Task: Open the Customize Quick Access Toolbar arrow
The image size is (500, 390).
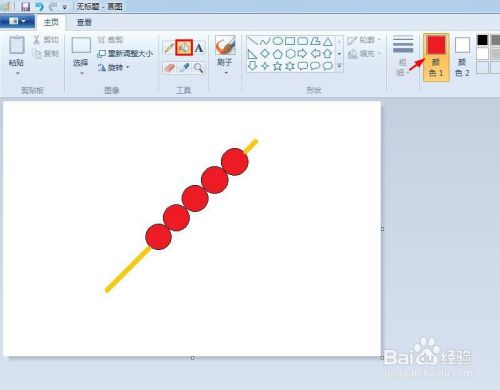Action: pyautogui.click(x=65, y=7)
